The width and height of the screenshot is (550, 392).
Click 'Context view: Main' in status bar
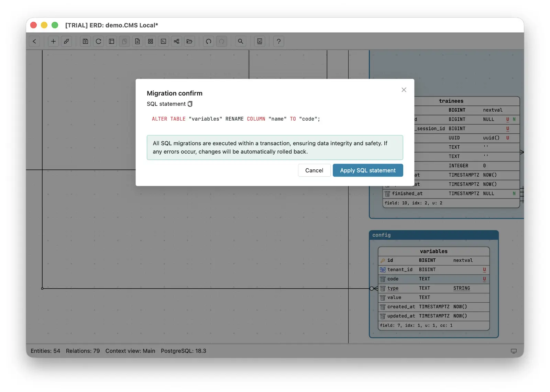coord(130,351)
